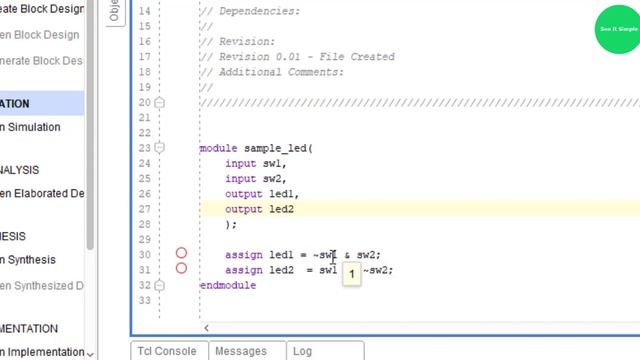The image size is (640, 360).
Task: Click 'input sw2,' on line 25
Action: tap(256, 179)
